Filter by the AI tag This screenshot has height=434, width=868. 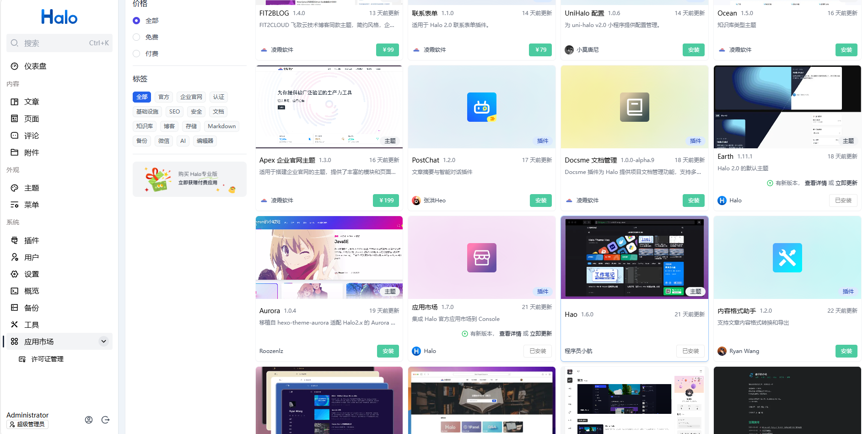click(x=183, y=141)
